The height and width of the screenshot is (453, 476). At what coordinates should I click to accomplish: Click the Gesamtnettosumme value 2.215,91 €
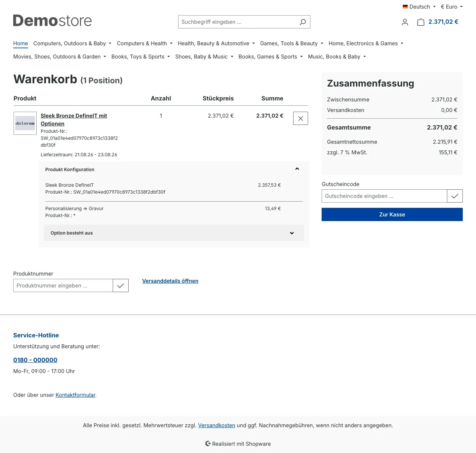[x=445, y=142]
